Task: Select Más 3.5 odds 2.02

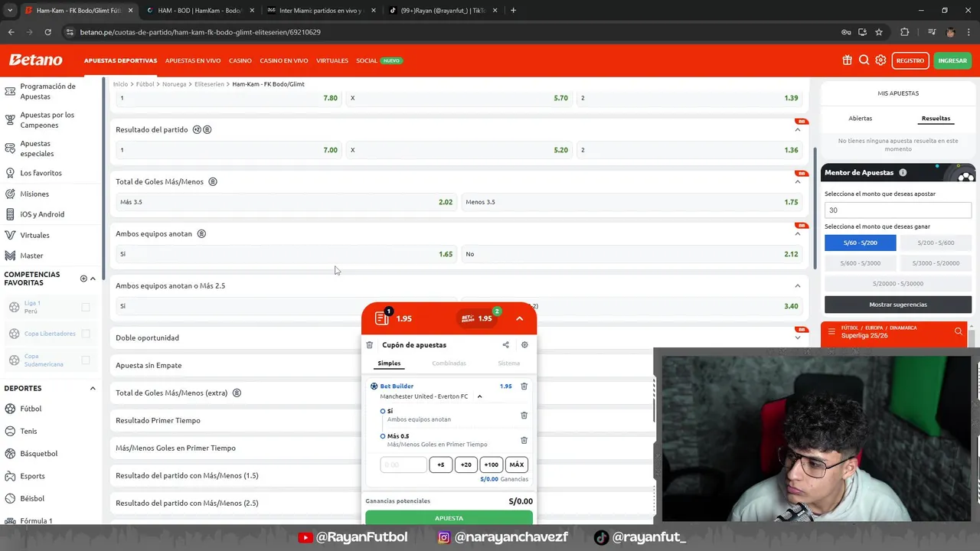Action: pos(286,202)
